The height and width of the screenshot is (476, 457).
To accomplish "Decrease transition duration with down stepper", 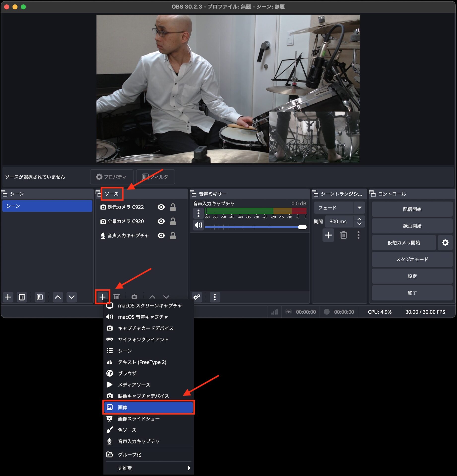I will (359, 224).
